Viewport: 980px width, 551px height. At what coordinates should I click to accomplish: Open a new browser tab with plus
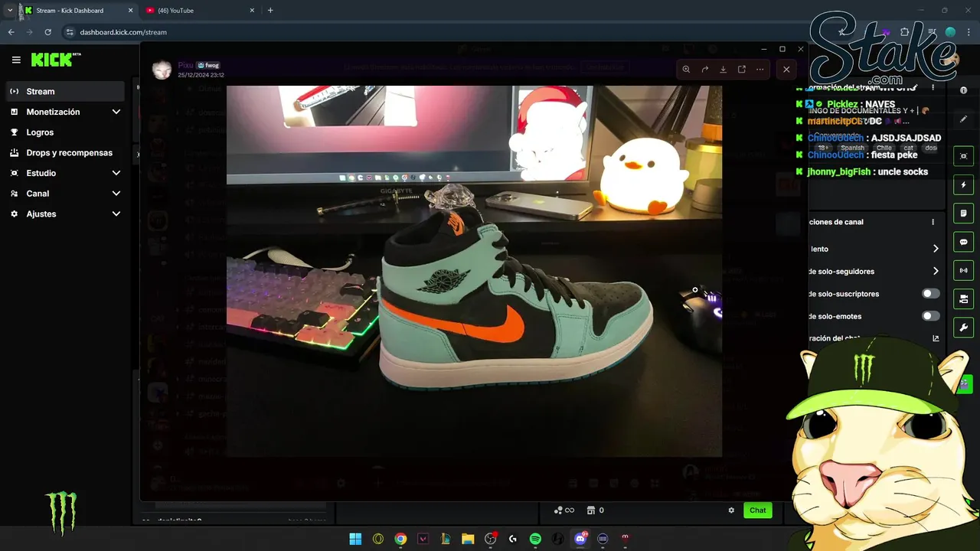(270, 11)
